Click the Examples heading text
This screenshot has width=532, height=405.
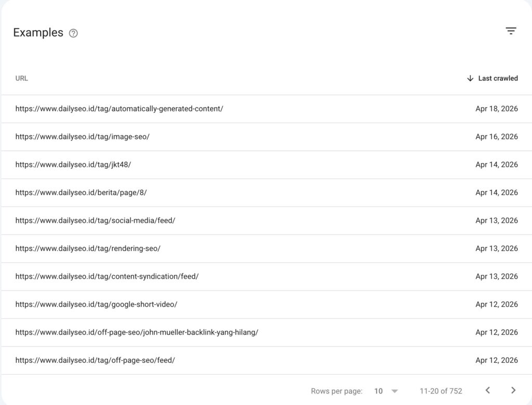tap(38, 33)
